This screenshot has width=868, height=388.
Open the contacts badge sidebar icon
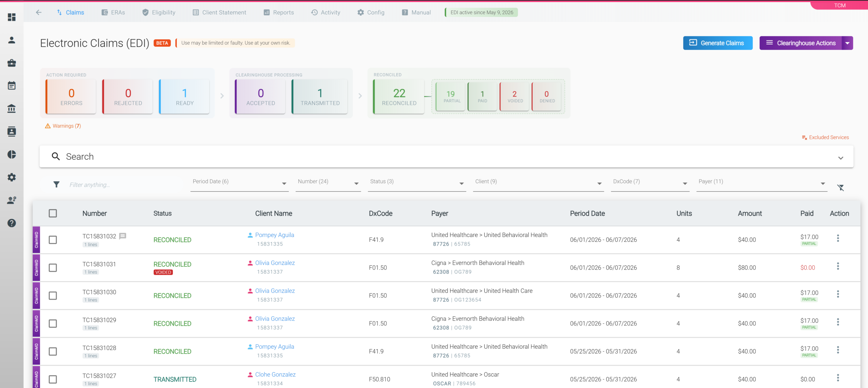pyautogui.click(x=12, y=131)
